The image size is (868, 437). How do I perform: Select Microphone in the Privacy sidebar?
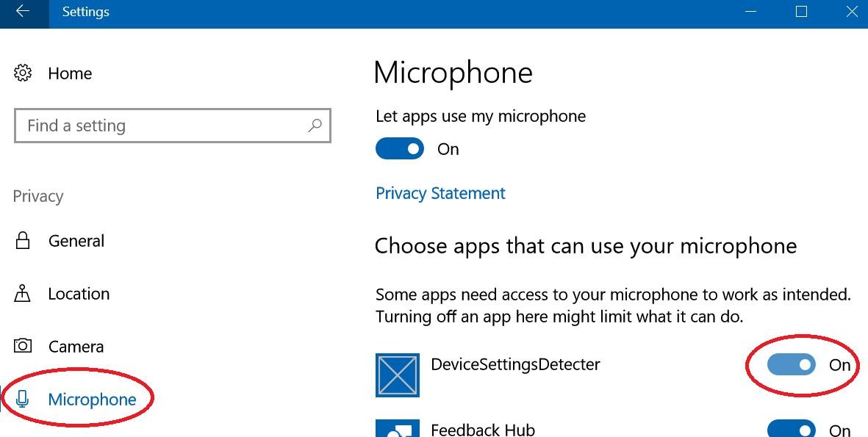coord(92,400)
